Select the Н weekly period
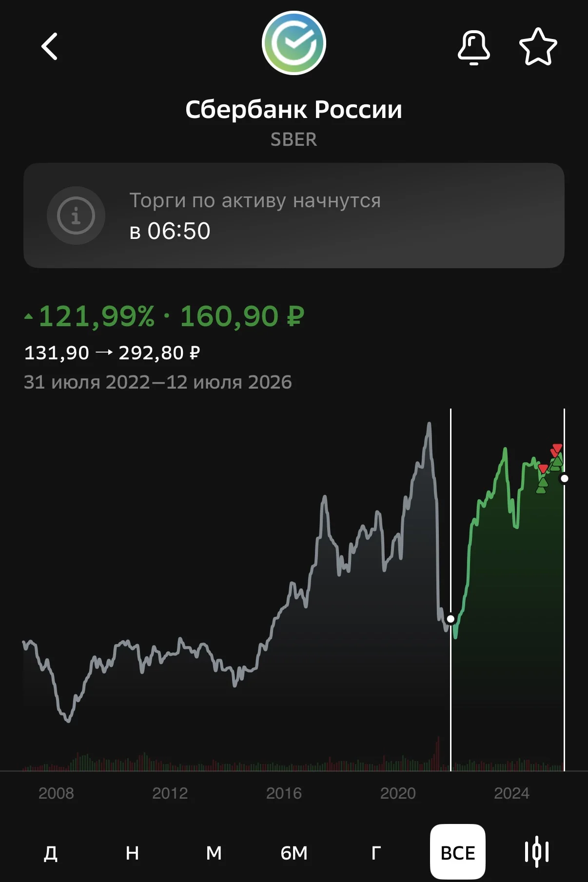This screenshot has width=588, height=882. click(x=132, y=853)
